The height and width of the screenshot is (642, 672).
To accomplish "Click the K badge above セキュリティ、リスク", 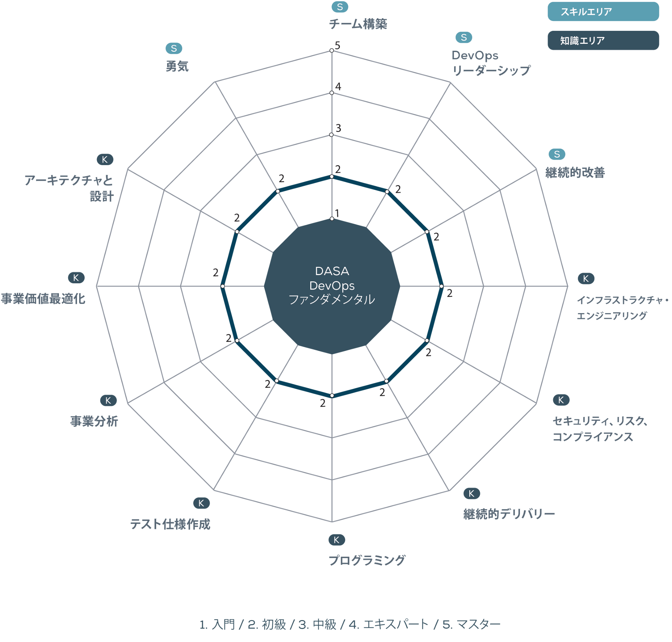I will tap(561, 400).
